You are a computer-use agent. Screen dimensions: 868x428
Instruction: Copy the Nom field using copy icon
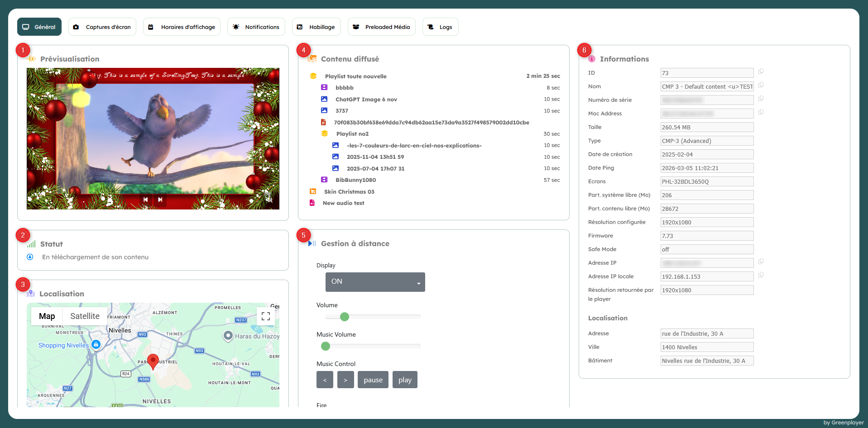(x=761, y=85)
